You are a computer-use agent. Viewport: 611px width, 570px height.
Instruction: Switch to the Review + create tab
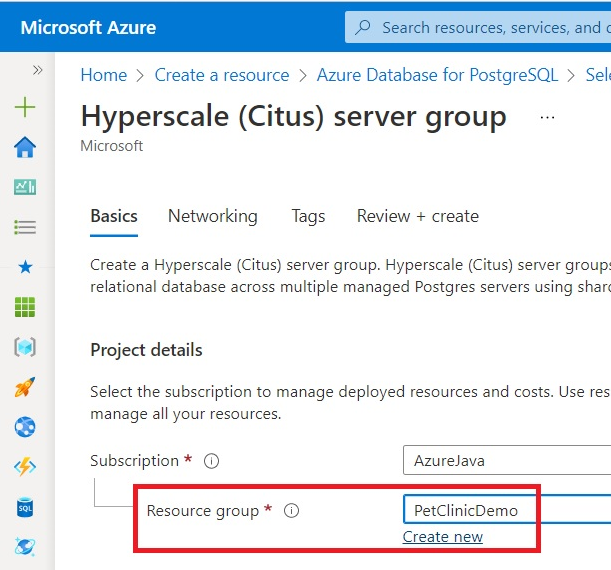pos(418,216)
